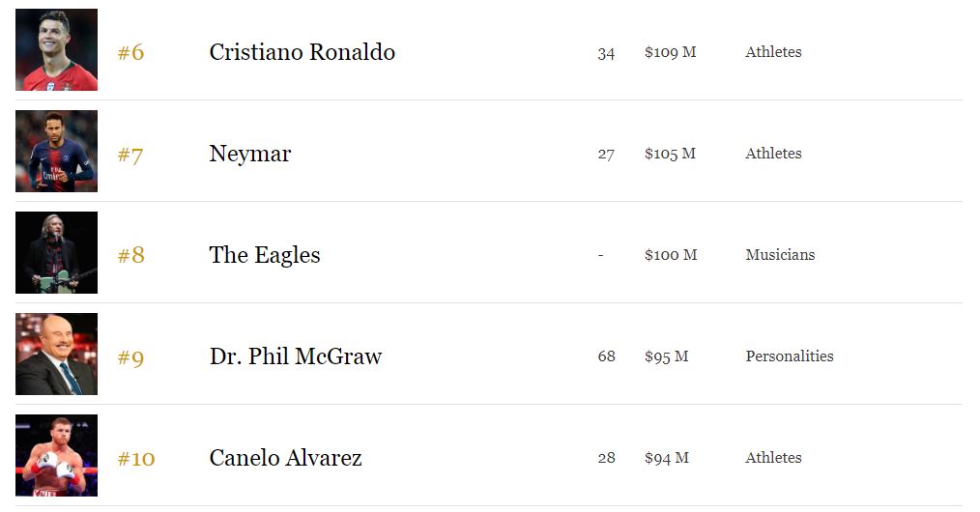
Task: Click Cristiano Ronaldo's photo thumbnail
Action: (56, 50)
